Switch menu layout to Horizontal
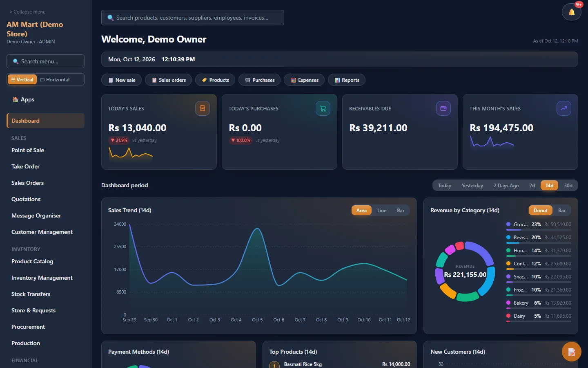588x368 pixels. (55, 79)
